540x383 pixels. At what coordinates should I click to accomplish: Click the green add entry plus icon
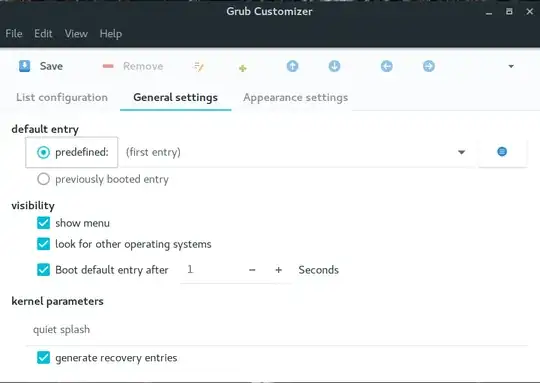[242, 68]
